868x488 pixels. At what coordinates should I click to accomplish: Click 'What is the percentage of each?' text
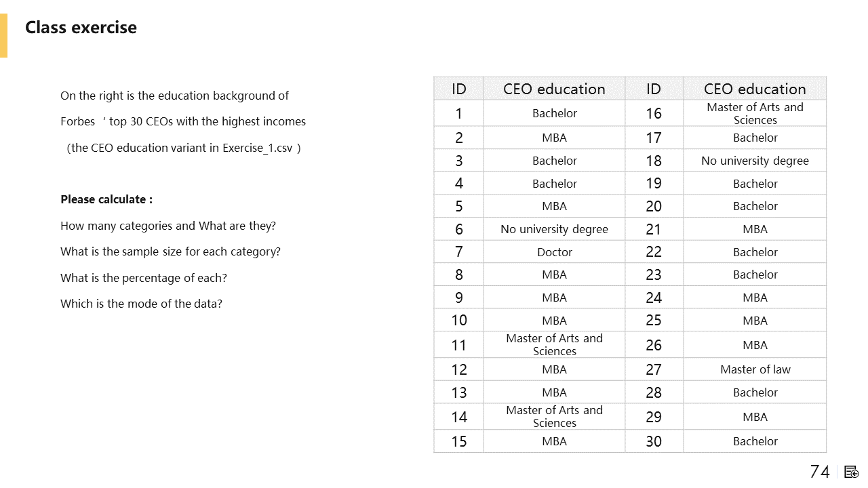click(x=144, y=278)
